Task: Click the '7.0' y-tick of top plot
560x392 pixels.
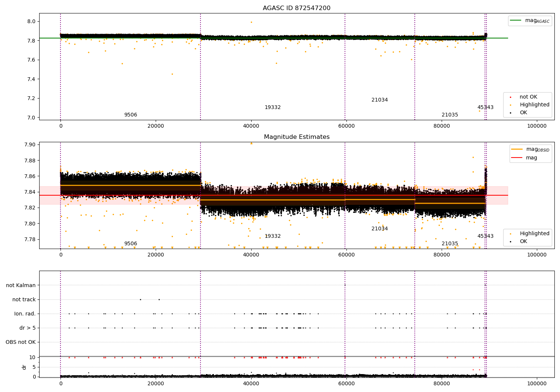Action: [31, 118]
